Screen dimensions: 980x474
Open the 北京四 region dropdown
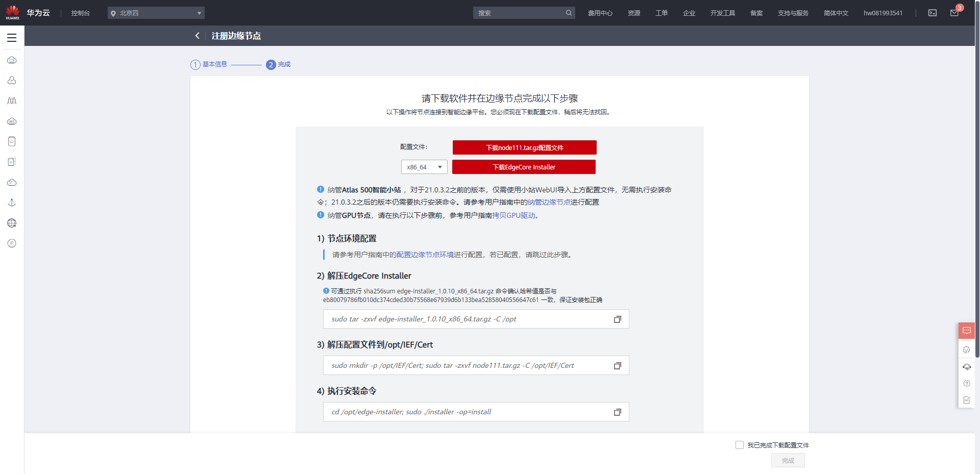point(156,13)
